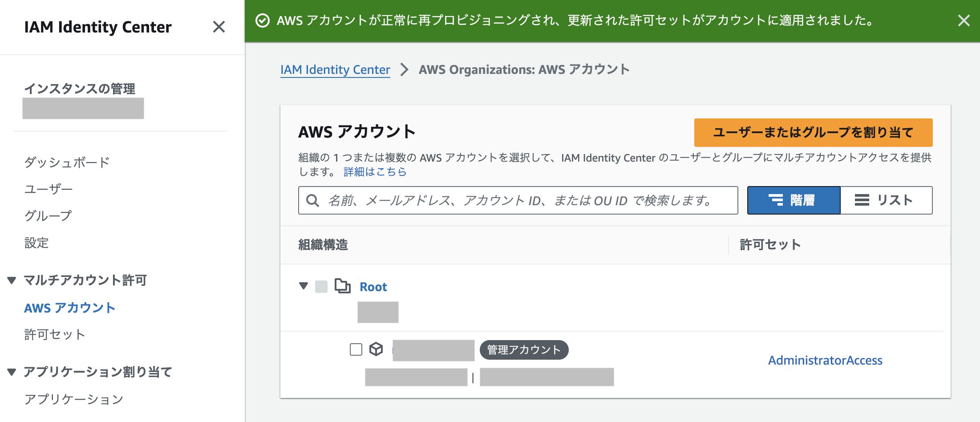The height and width of the screenshot is (422, 980).
Task: Click the breadcrumb chevron separator
Action: (404, 69)
